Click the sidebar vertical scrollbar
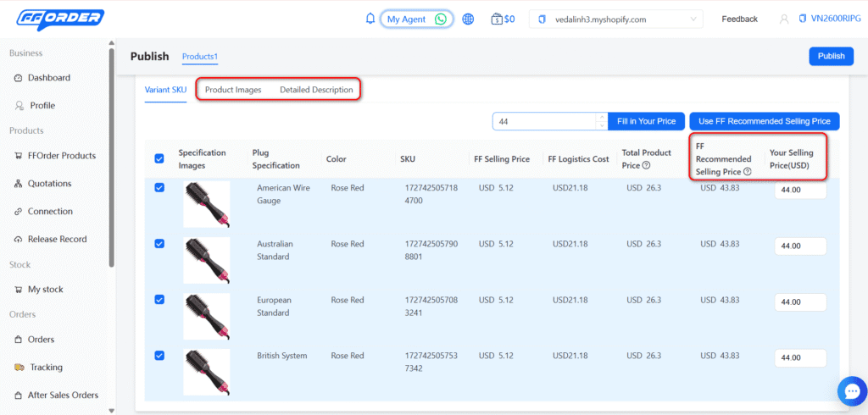The width and height of the screenshot is (868, 415). [x=112, y=158]
